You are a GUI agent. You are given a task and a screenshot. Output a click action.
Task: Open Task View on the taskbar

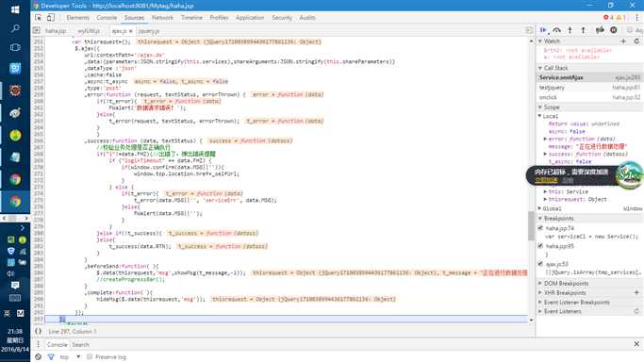tap(15, 48)
